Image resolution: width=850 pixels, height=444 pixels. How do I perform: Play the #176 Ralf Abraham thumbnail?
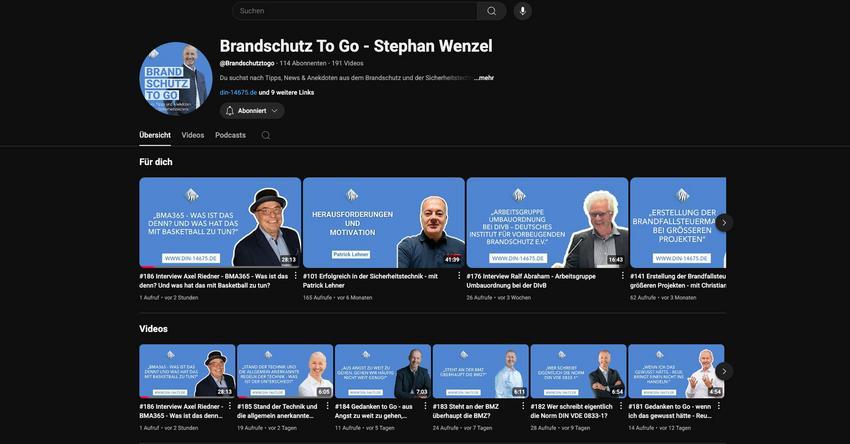pyautogui.click(x=548, y=222)
